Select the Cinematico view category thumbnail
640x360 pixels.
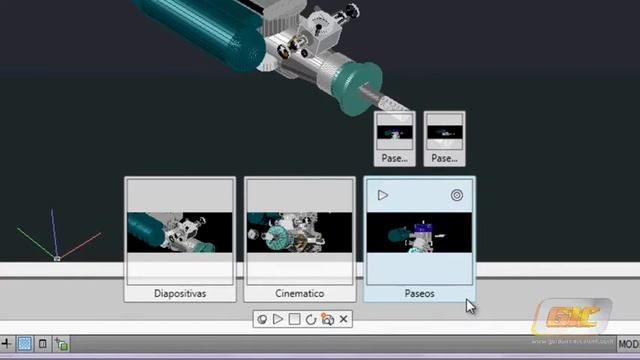coord(300,239)
